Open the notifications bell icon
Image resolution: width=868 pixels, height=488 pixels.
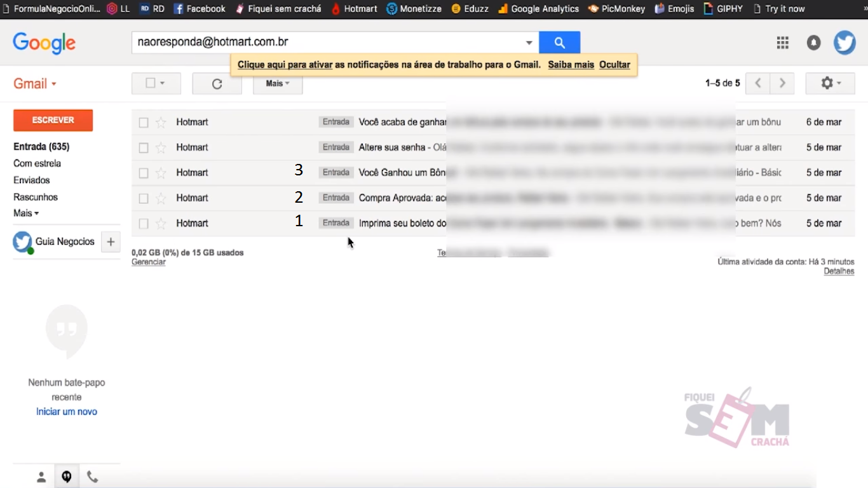tap(813, 43)
